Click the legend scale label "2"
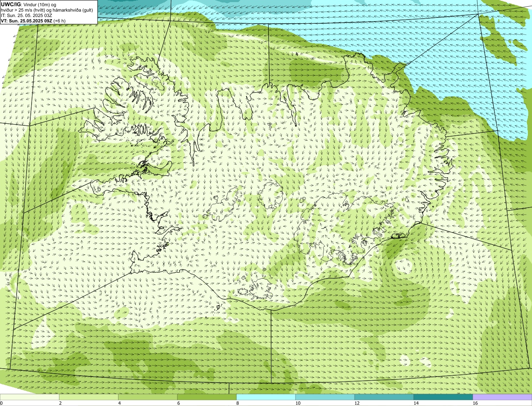 coord(60,403)
